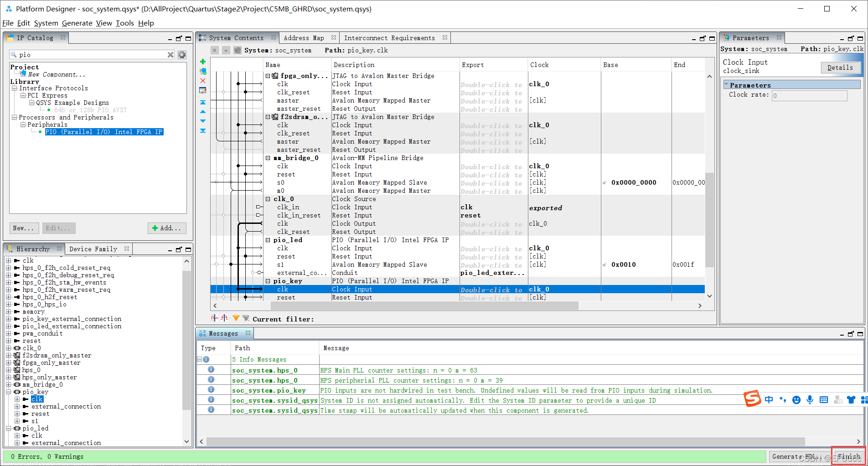The height and width of the screenshot is (466, 868).
Task: Collapse Interface Protocols in IP Catalog library
Action: 14,88
